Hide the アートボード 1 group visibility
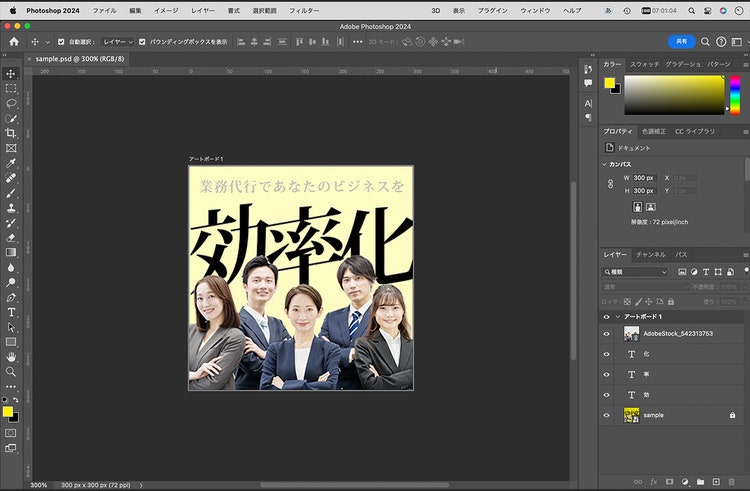This screenshot has height=491, width=750. tap(607, 316)
